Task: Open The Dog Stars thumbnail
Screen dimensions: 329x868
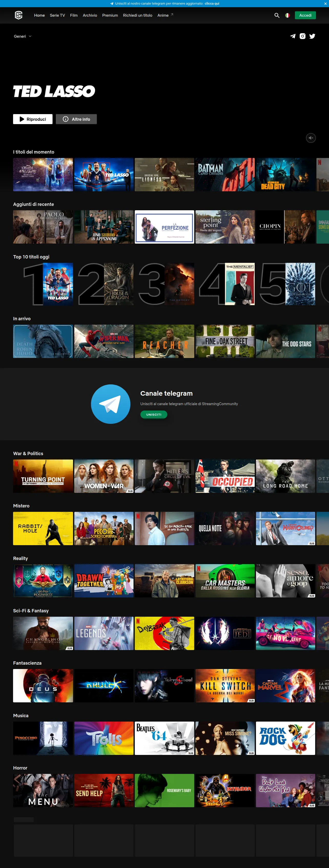Action: coord(285,341)
